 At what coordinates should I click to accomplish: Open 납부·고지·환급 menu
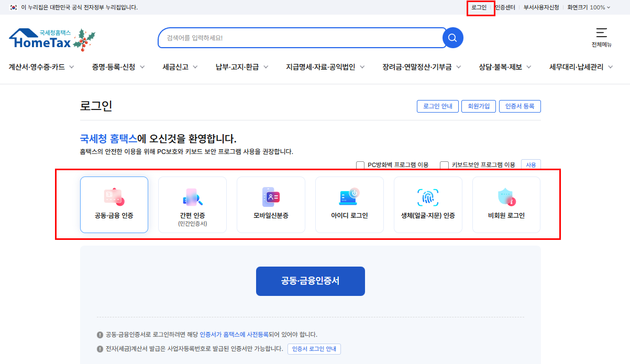237,67
